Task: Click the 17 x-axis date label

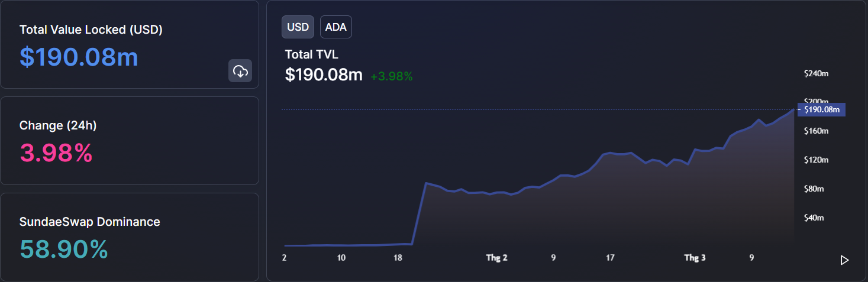Action: [610, 258]
